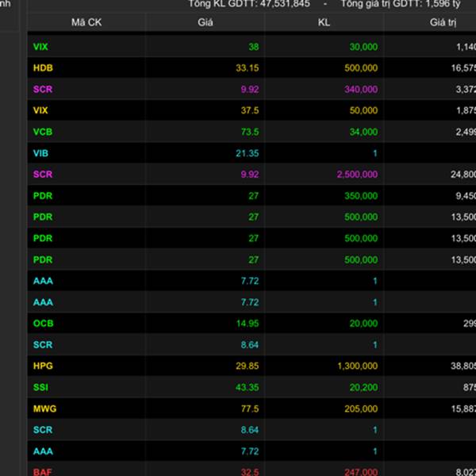The width and height of the screenshot is (476, 476).
Task: Click the 21.35 price cell
Action: 247,153
